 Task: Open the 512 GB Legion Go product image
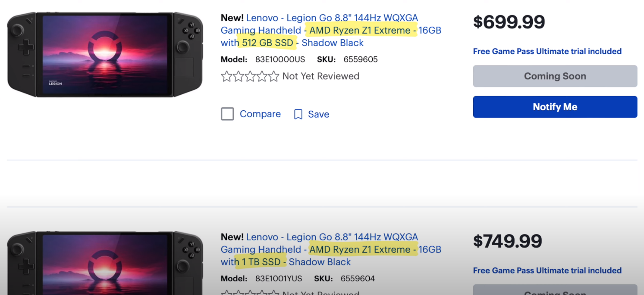coord(105,56)
